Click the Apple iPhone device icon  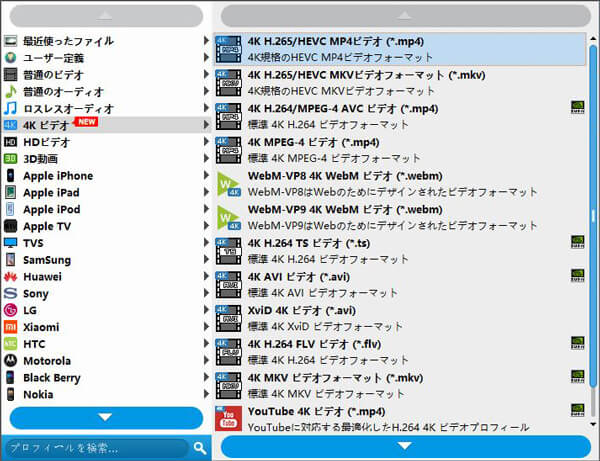[10, 176]
